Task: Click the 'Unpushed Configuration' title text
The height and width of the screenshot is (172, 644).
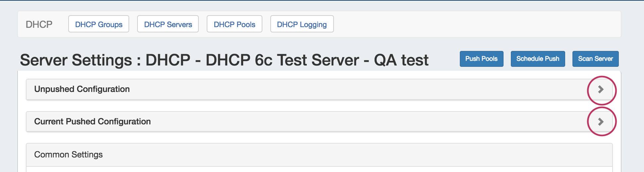Action: point(82,89)
